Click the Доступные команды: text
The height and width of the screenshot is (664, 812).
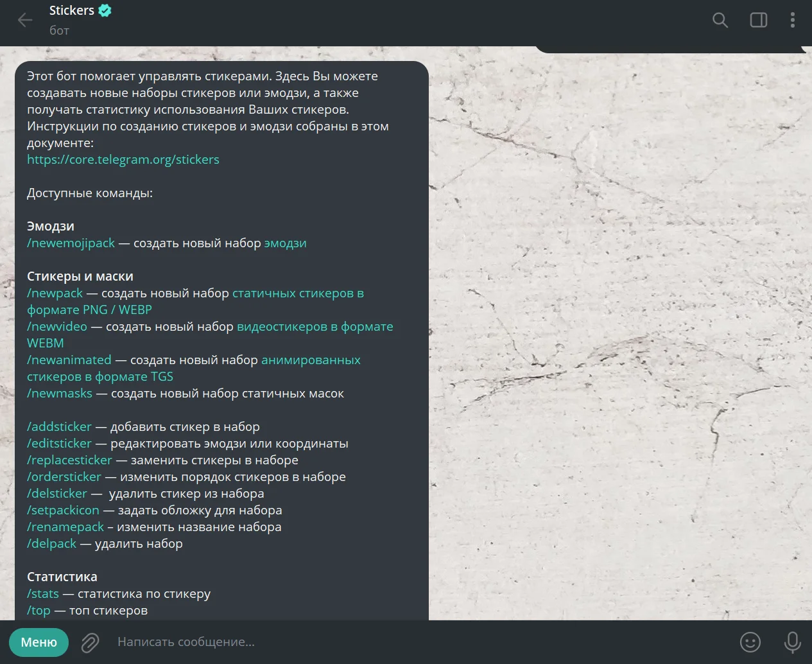click(x=90, y=193)
